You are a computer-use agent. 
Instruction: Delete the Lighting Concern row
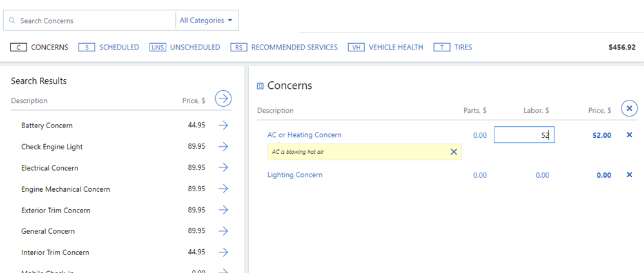(x=629, y=175)
